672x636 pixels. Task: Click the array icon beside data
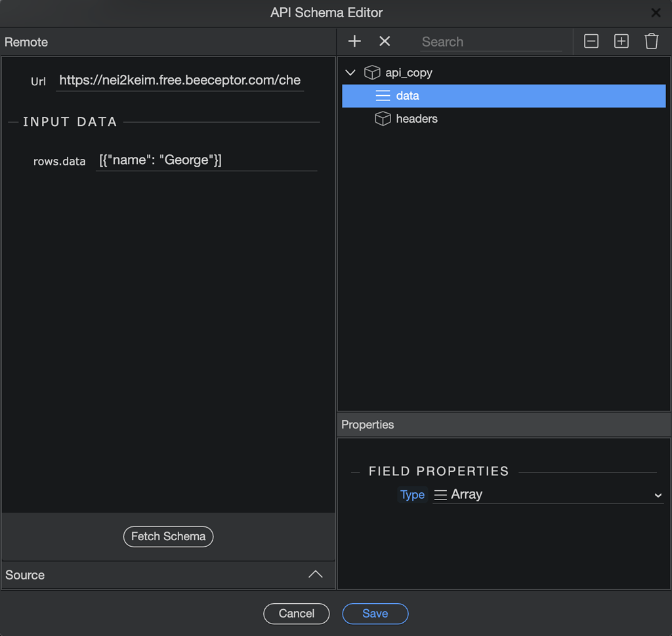point(383,95)
